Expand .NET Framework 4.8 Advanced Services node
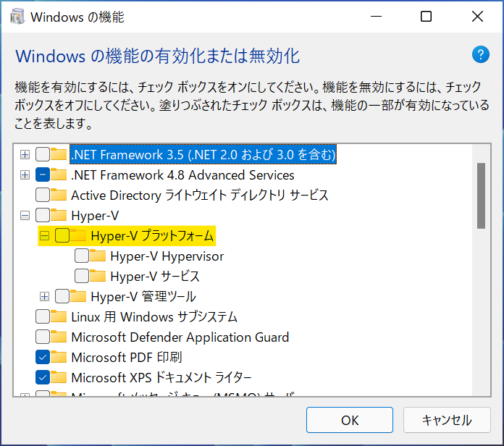Screen dimensions: 504x446 (x=25, y=174)
